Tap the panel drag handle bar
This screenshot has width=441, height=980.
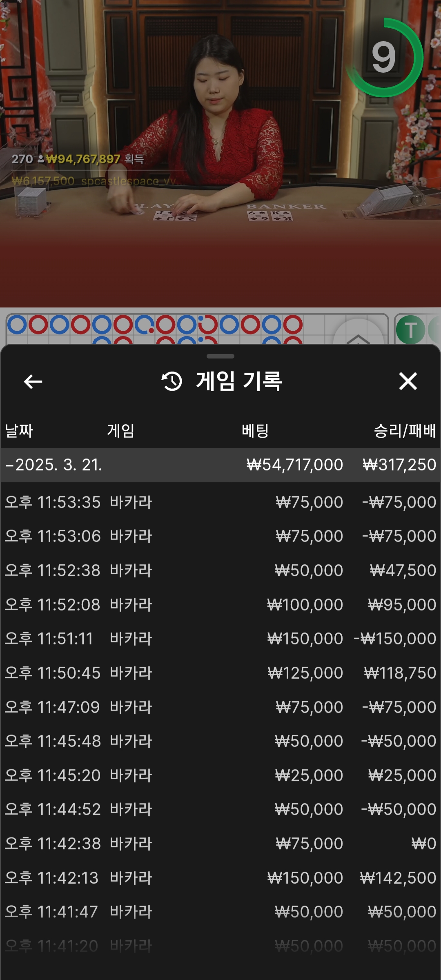click(220, 356)
